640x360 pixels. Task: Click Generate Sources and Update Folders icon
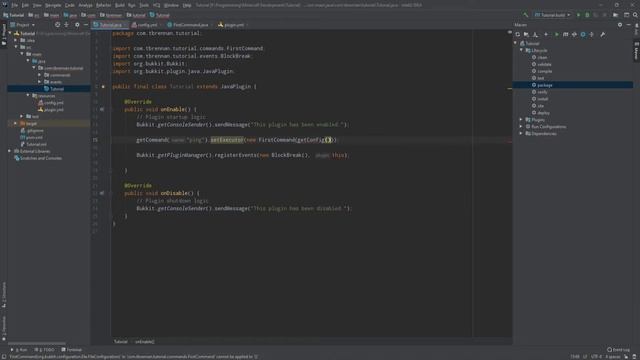click(527, 35)
